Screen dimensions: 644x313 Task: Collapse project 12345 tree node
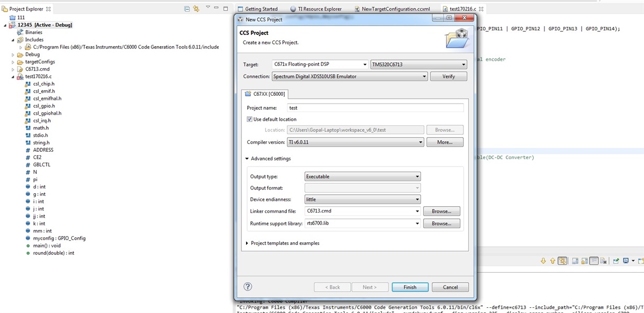[5, 25]
